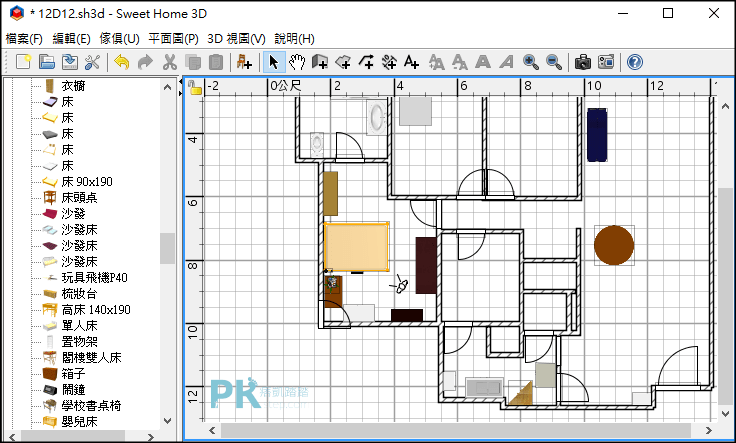Viewport: 736px width, 443px height.
Task: Copy selected items icon
Action: point(192,61)
